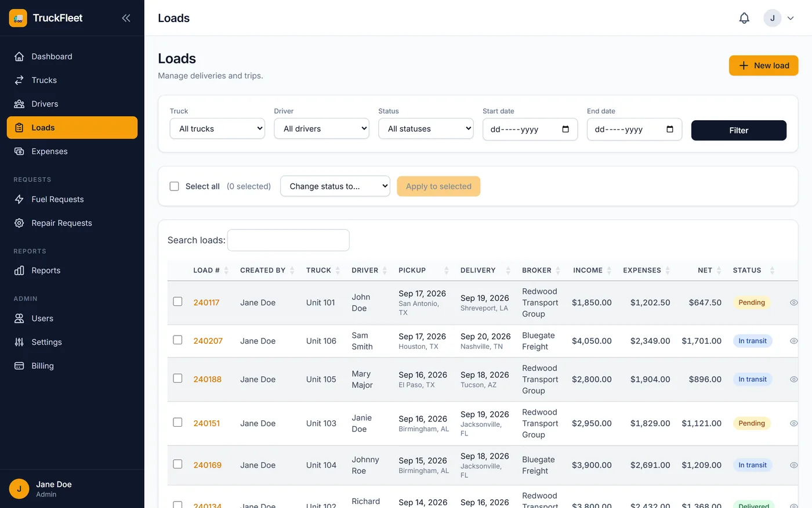Select the row checkbox for load 240188
This screenshot has width=812, height=508.
(177, 378)
